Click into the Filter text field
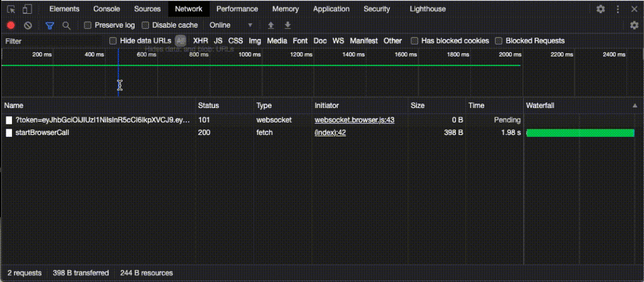This screenshot has height=282, width=644. pos(53,41)
